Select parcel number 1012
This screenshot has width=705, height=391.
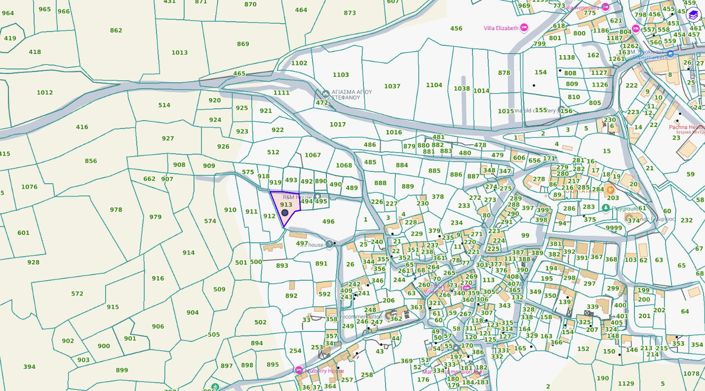point(45,93)
